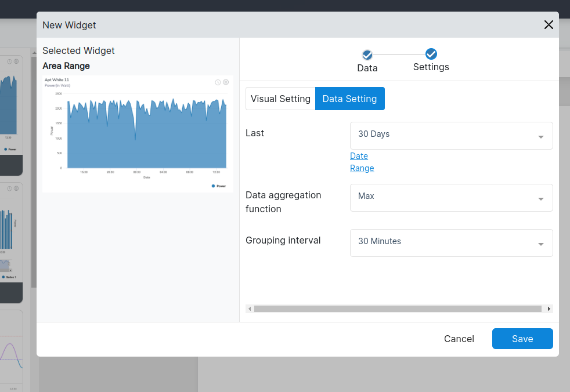Open the Grouping interval dropdown
Screen dimensions: 570x392
coord(451,243)
